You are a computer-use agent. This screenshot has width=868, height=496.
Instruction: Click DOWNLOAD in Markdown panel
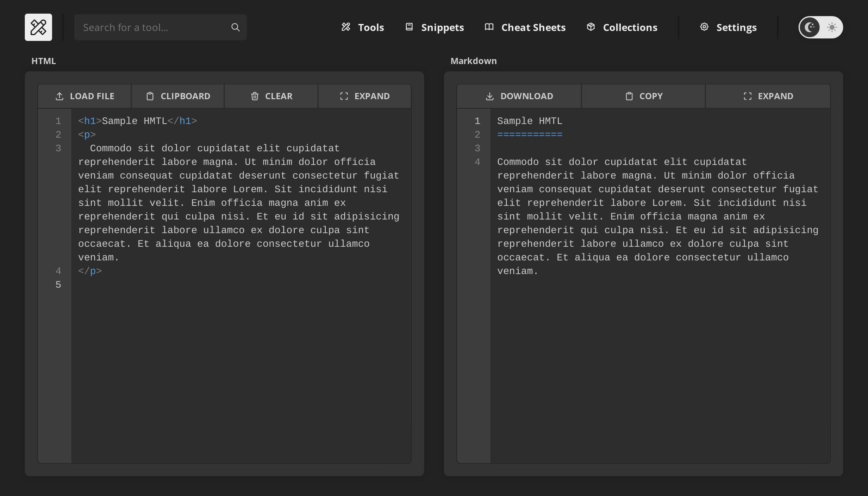click(x=519, y=96)
